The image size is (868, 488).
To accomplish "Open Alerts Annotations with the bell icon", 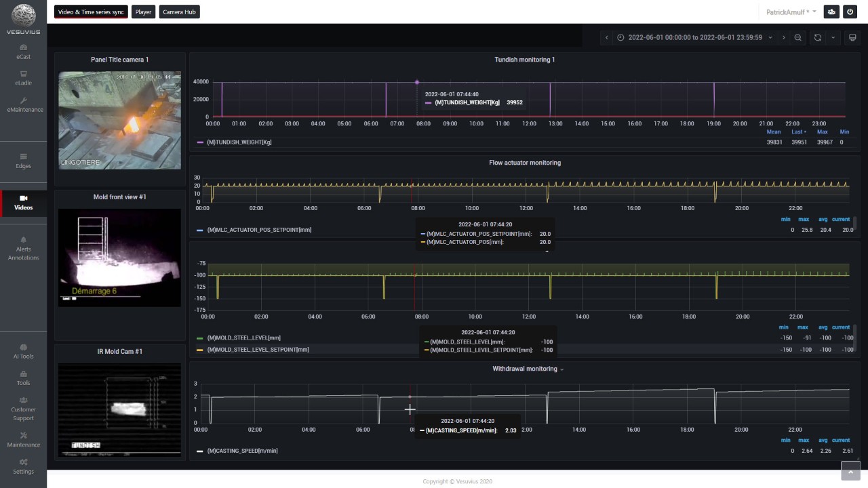I will 23,248.
